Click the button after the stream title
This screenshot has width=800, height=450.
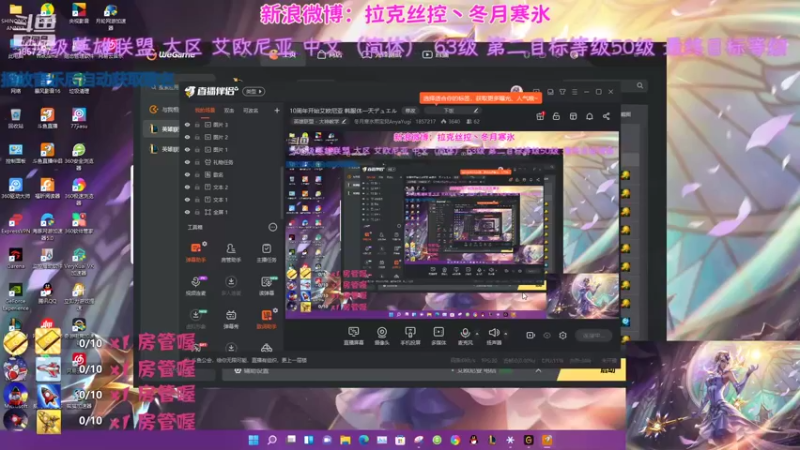410,111
